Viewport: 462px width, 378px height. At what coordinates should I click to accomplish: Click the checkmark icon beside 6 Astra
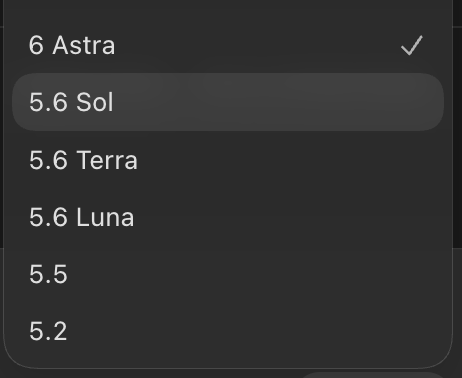(412, 45)
